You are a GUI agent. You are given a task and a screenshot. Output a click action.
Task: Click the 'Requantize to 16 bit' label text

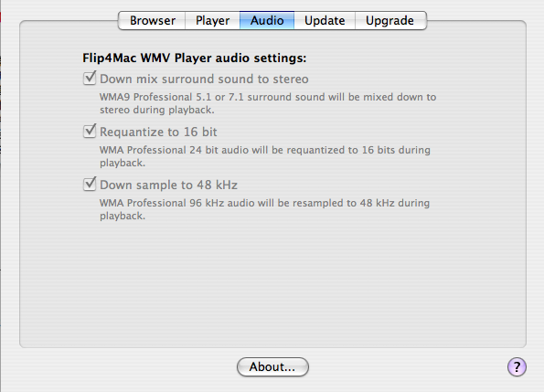coord(158,132)
